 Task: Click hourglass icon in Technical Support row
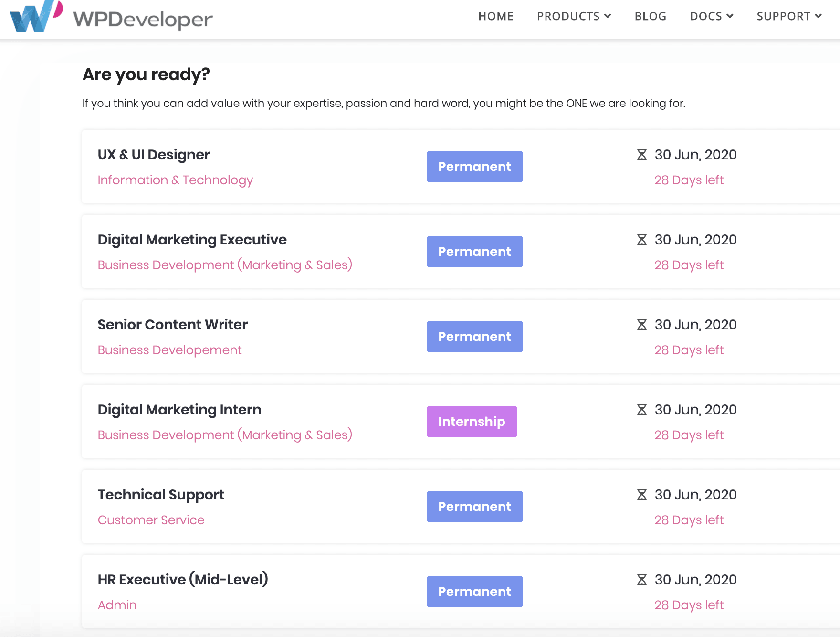click(x=642, y=495)
